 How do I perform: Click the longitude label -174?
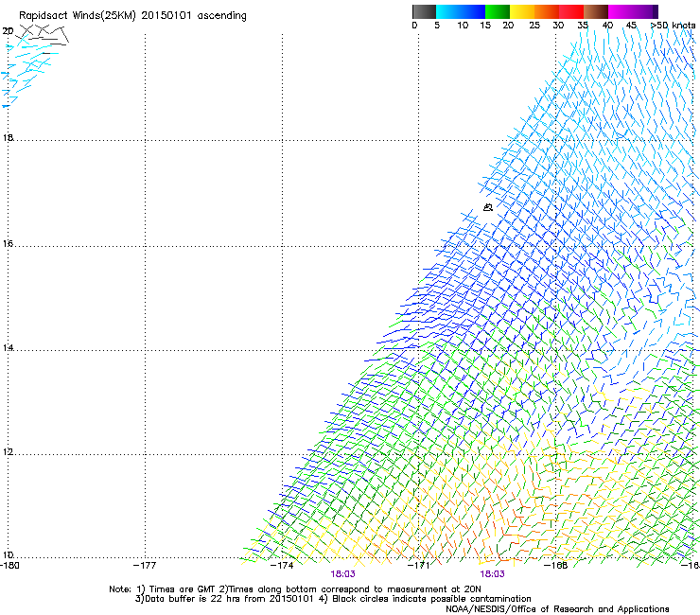click(282, 566)
